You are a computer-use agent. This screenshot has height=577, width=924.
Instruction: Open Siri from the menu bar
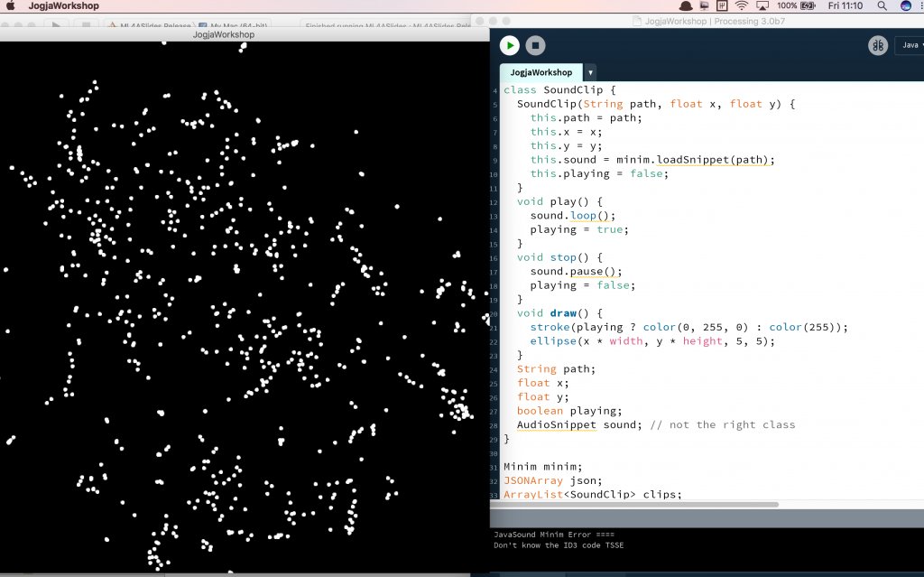(x=903, y=5)
